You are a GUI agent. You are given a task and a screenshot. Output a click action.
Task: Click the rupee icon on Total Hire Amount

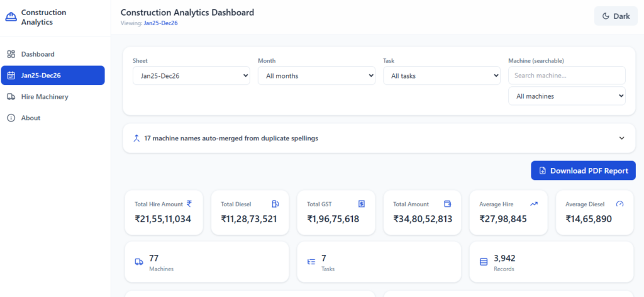click(x=189, y=203)
